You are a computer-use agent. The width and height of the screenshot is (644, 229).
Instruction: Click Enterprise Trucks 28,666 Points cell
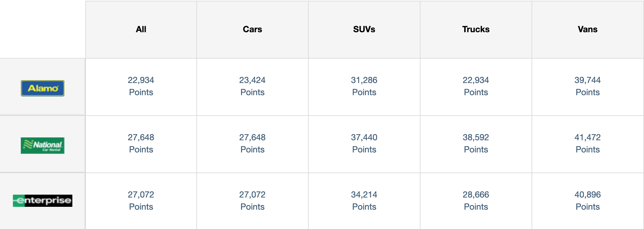point(476,201)
